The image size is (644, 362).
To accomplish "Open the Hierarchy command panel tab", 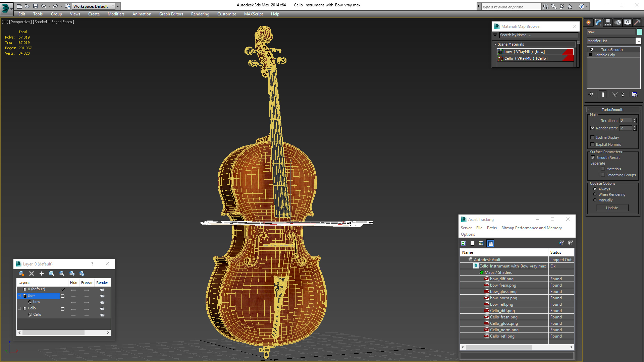I will 608,22.
